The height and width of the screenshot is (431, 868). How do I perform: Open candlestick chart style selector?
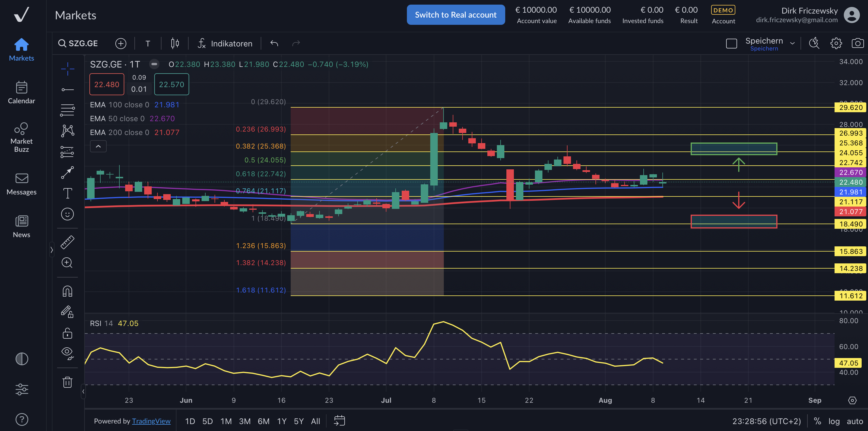[x=174, y=44]
